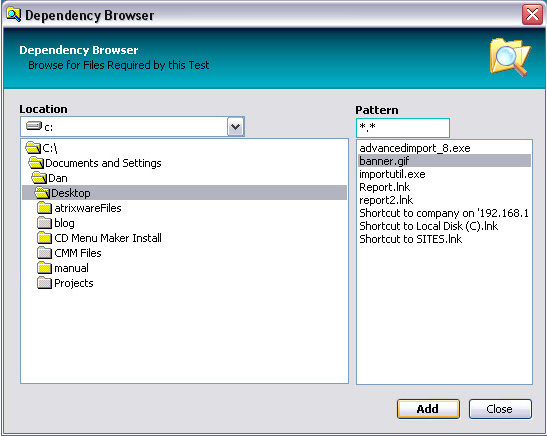The width and height of the screenshot is (547, 436).
Task: Click the CMM Files folder icon
Action: [44, 253]
